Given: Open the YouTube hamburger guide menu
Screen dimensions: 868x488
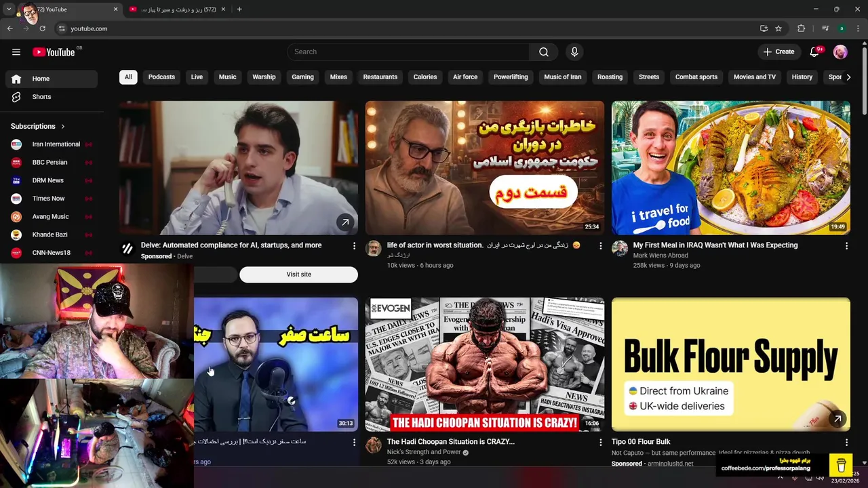Looking at the screenshot, I should (16, 52).
